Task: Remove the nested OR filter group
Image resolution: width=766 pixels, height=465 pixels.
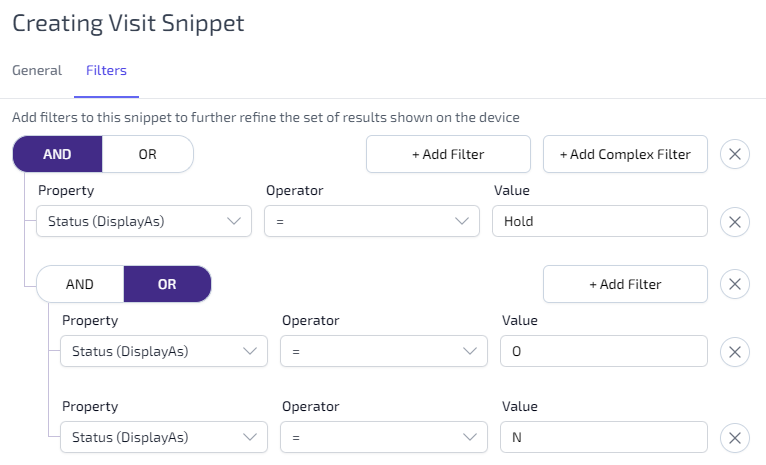Action: click(735, 284)
